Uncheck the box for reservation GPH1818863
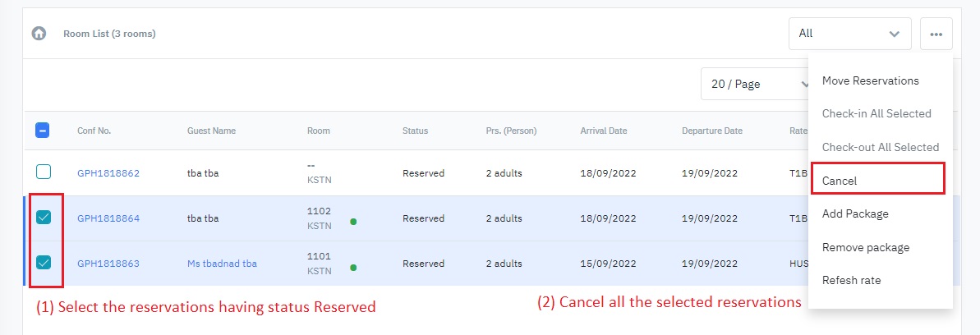 tap(44, 263)
